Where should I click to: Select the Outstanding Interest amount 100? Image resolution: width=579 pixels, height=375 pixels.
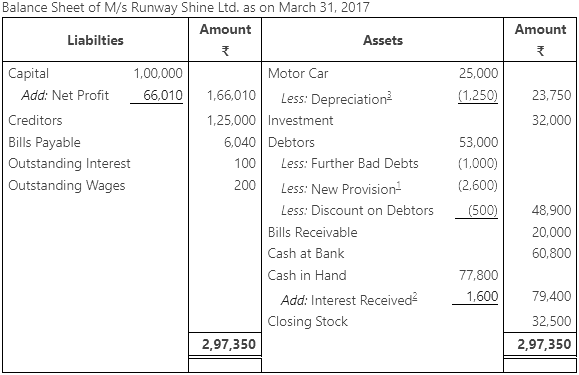245,163
